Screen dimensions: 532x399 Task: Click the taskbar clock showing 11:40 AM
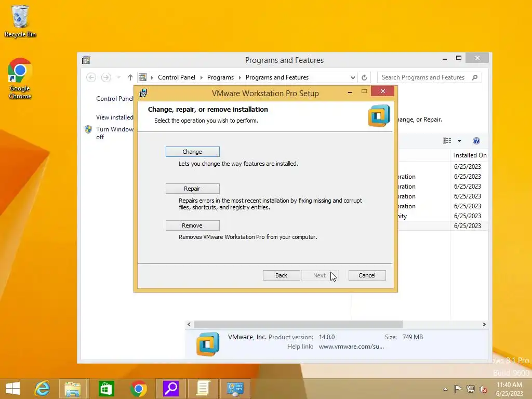pyautogui.click(x=509, y=389)
